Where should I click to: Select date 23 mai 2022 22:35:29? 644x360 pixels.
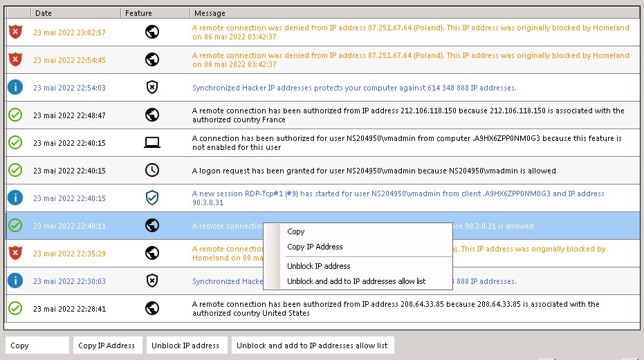point(69,254)
